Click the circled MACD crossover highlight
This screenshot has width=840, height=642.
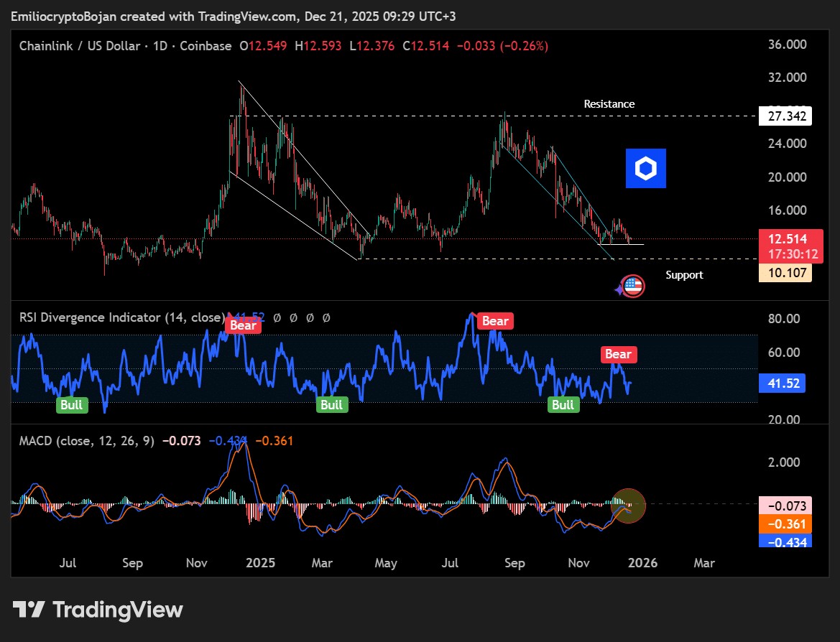628,506
